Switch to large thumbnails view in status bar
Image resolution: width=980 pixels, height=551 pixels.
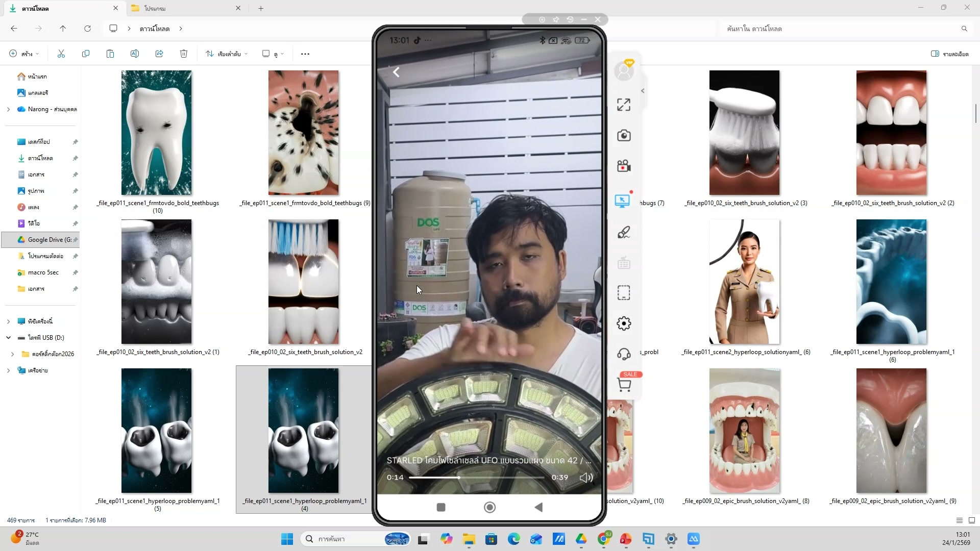[971, 520]
